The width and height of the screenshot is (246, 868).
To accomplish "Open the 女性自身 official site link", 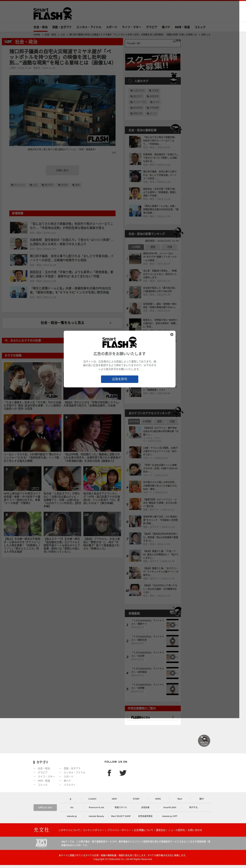I will pyautogui.click(x=145, y=807).
